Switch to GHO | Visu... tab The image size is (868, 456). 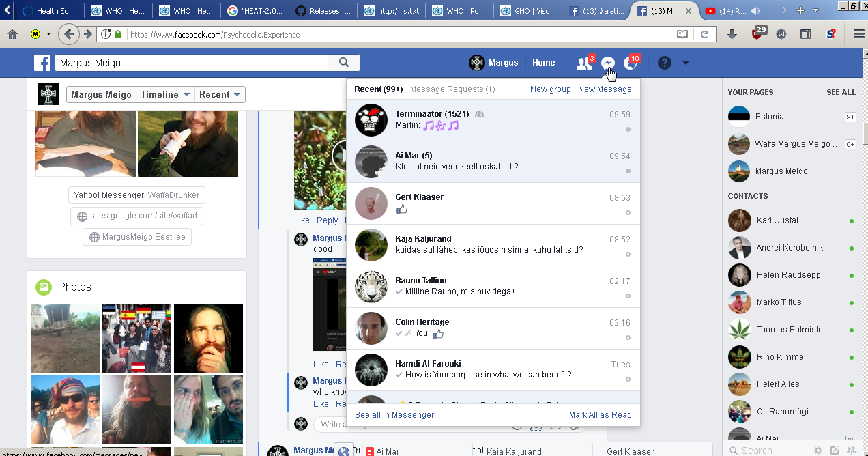(527, 11)
